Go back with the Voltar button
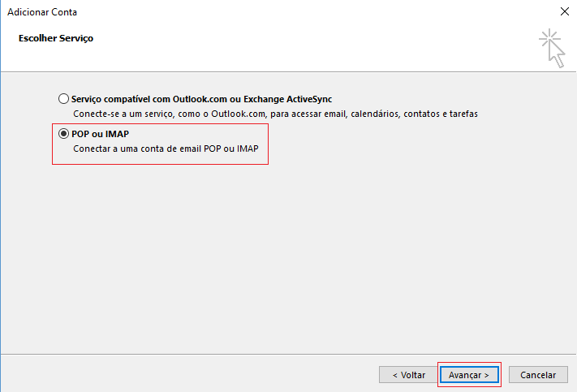577x392 pixels. point(408,375)
